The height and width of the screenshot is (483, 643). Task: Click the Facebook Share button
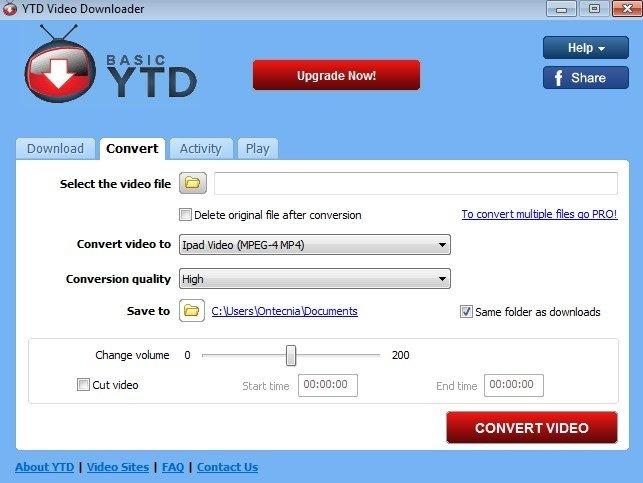[585, 77]
